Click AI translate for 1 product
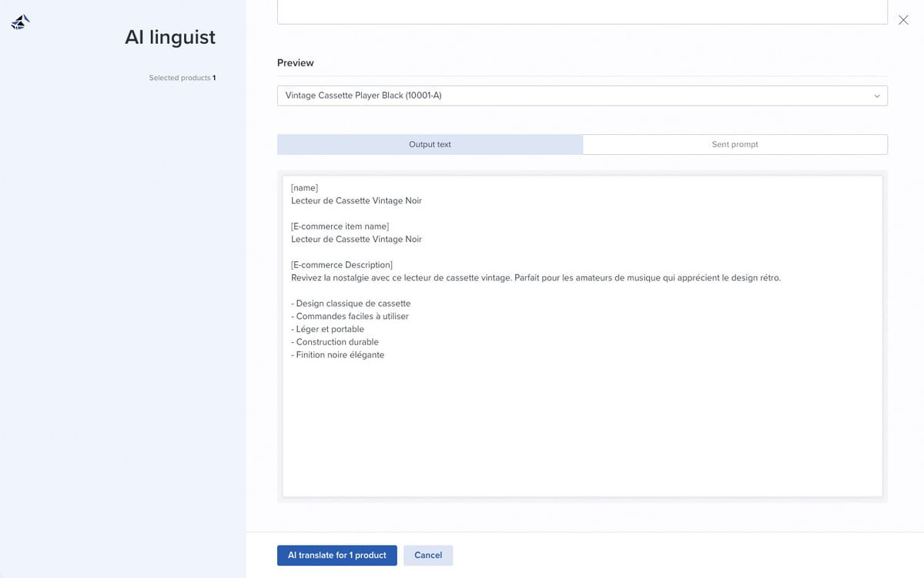Screen dimensions: 924x578 [x=337, y=555]
